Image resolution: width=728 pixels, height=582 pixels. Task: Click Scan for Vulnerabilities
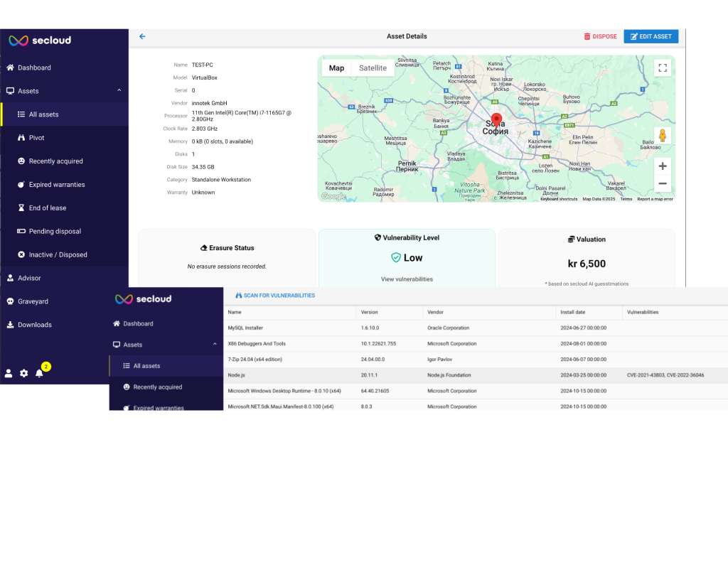coord(274,296)
